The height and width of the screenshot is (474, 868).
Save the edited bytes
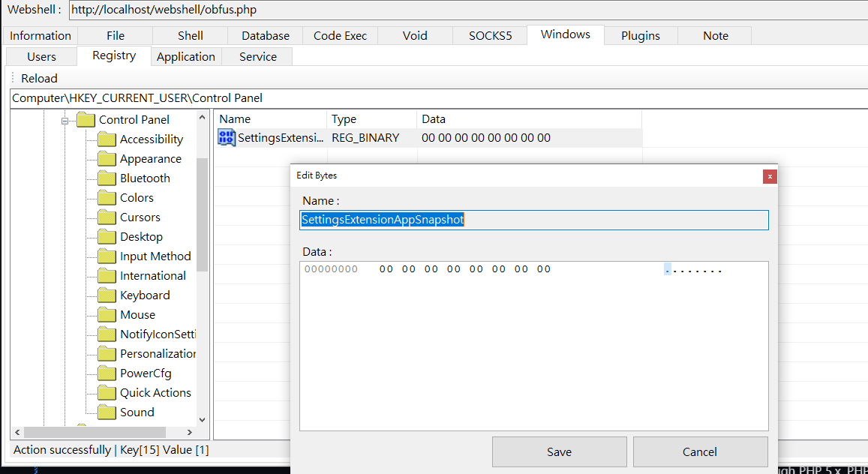[559, 452]
